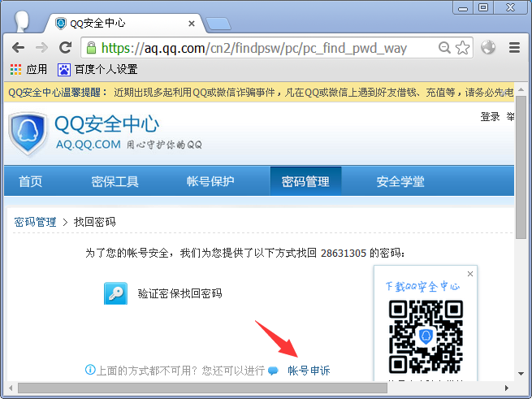Click the globe extension icon

488,47
